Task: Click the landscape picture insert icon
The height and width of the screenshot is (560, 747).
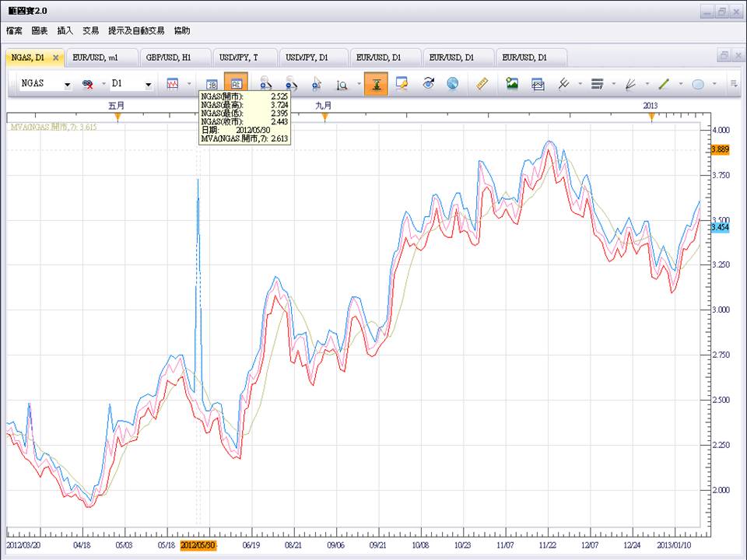Action: (512, 84)
